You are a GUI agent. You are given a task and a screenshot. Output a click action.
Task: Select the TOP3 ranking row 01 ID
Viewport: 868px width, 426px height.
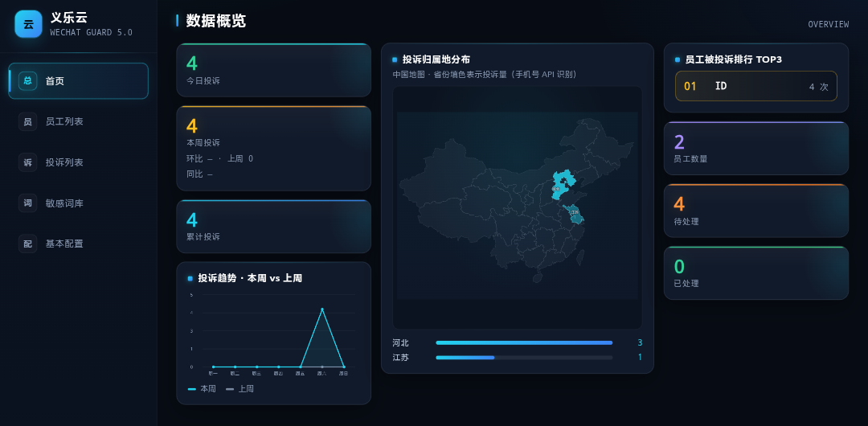coord(756,86)
